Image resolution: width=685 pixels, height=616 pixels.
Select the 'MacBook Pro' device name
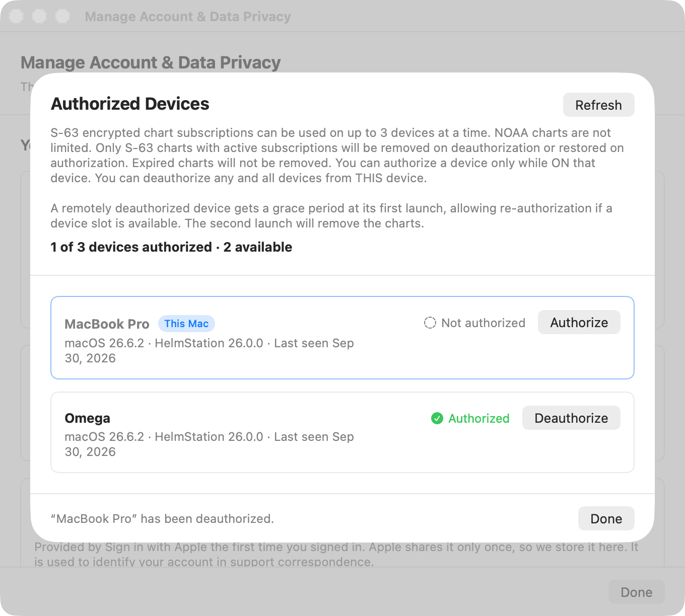[x=107, y=324]
